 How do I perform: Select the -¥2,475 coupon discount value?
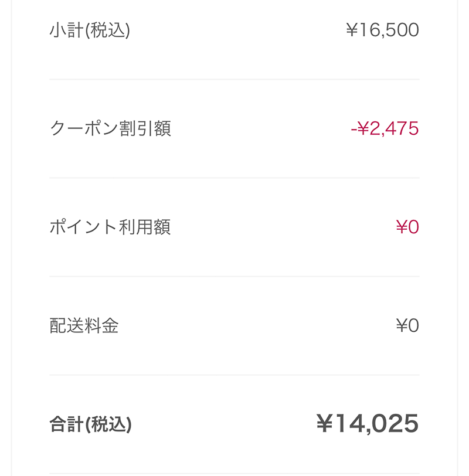tap(385, 128)
